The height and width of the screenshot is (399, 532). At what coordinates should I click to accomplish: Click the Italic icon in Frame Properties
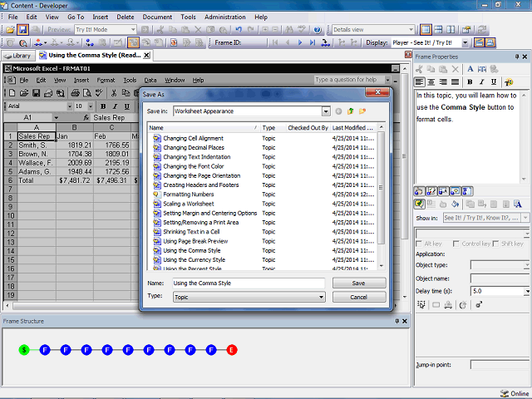(x=481, y=82)
